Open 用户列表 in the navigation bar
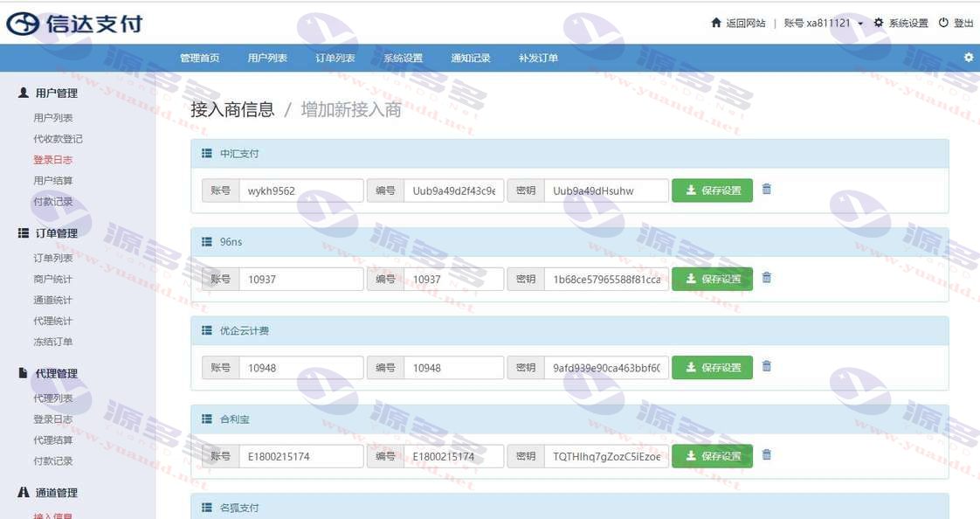The height and width of the screenshot is (519, 980). pos(267,59)
